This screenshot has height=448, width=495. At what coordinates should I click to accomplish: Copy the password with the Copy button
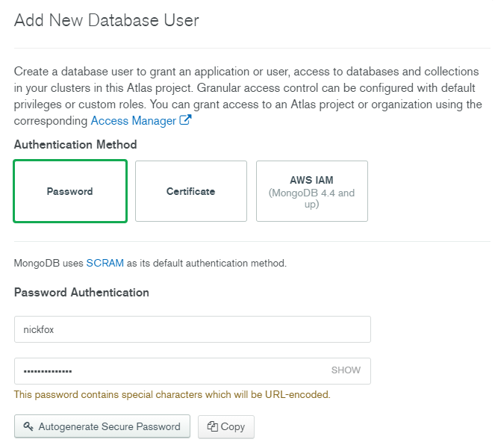point(226,426)
